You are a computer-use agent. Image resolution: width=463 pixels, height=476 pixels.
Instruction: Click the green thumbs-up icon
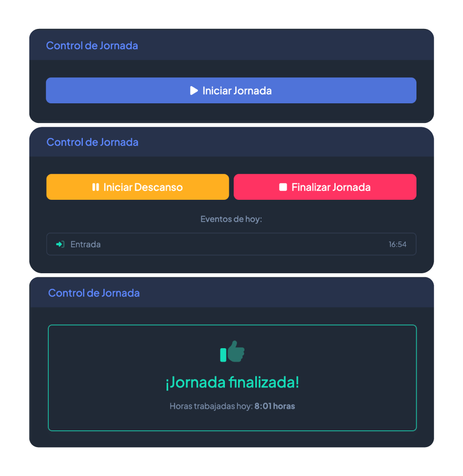coord(232,351)
